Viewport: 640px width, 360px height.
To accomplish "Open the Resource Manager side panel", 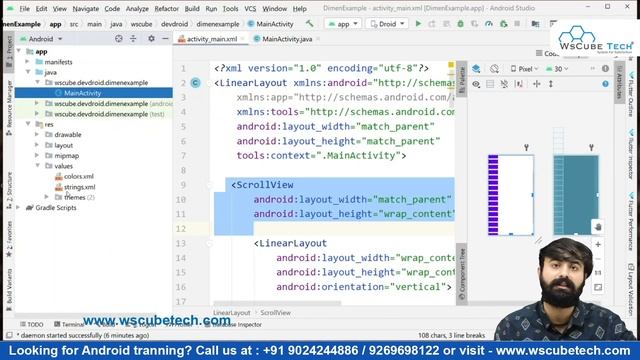I will click(x=9, y=107).
